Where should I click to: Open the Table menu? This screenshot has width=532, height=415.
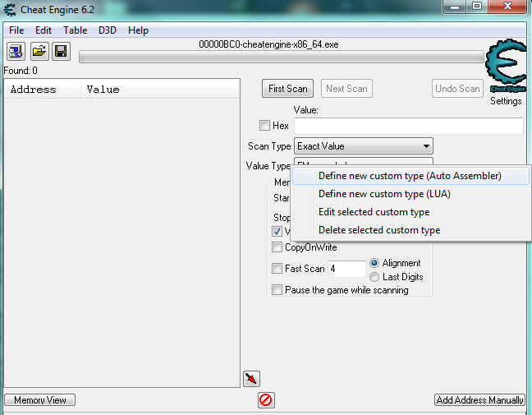coord(76,30)
